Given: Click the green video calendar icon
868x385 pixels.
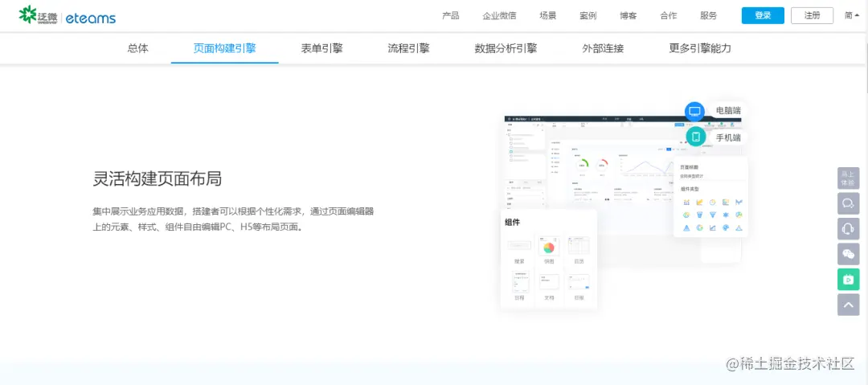Looking at the screenshot, I should click(x=848, y=279).
